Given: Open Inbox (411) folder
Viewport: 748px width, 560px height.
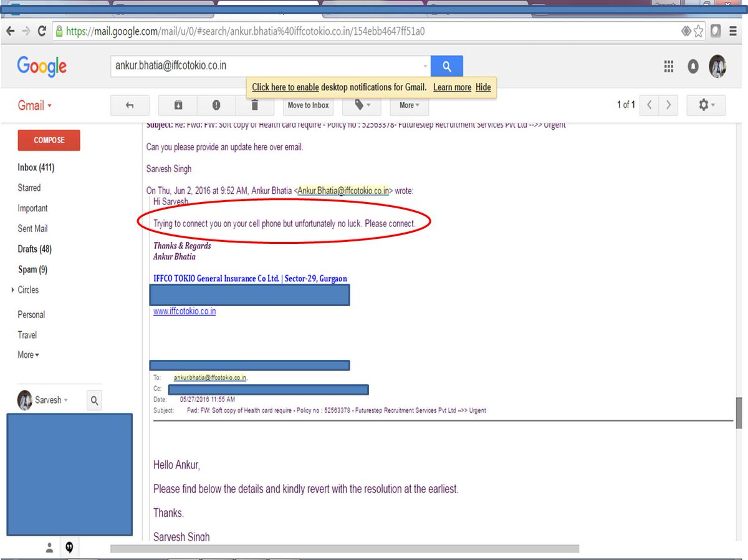Looking at the screenshot, I should 36,167.
